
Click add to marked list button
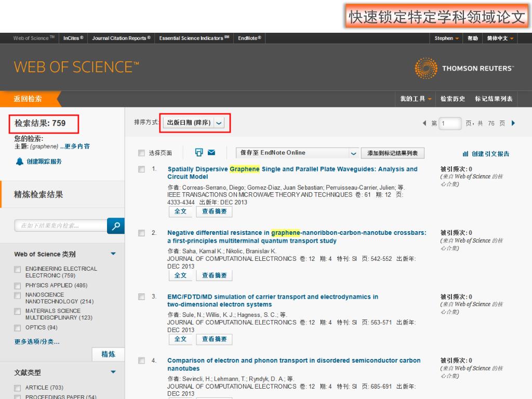(x=393, y=153)
